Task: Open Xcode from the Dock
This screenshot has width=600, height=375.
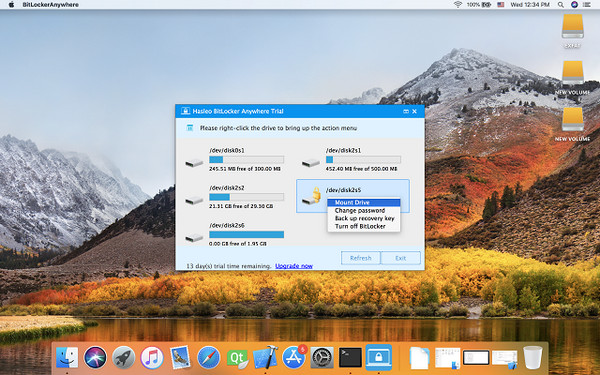Action: (266, 357)
